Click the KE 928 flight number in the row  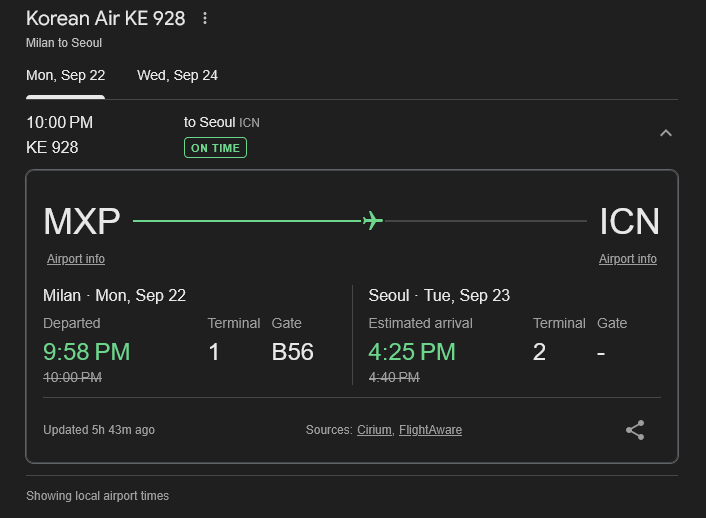point(52,147)
